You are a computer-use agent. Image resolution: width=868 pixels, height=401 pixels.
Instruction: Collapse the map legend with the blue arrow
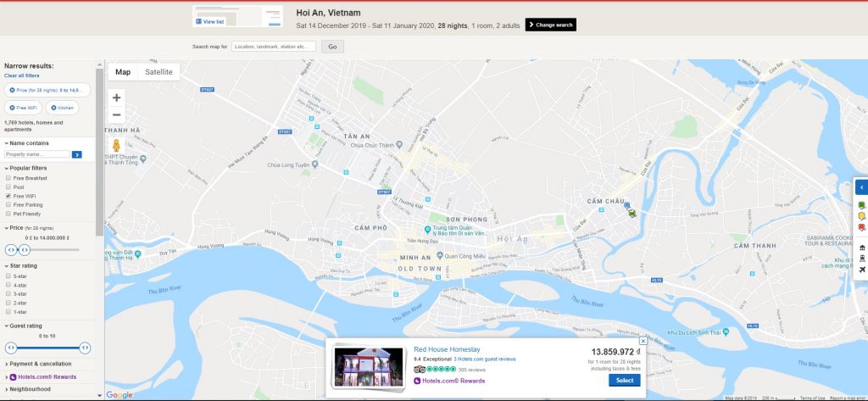[861, 187]
